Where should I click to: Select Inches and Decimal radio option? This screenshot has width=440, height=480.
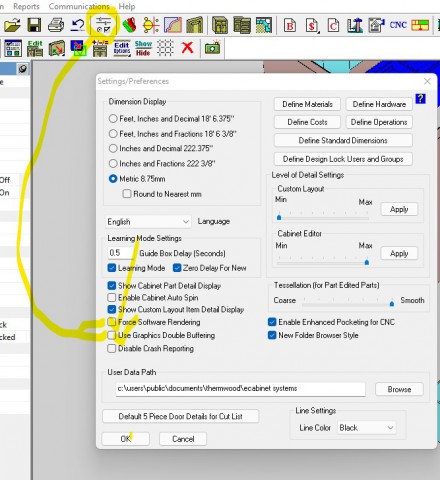click(x=113, y=148)
